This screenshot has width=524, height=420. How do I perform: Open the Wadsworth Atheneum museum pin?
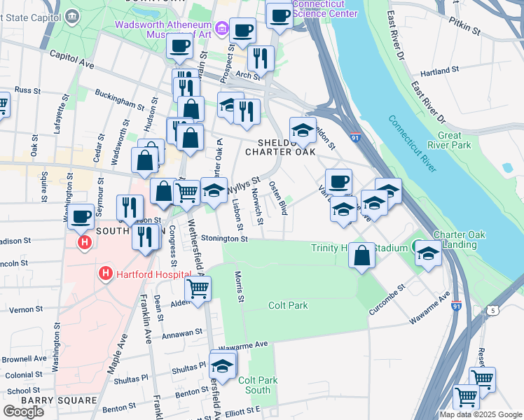pyautogui.click(x=221, y=29)
